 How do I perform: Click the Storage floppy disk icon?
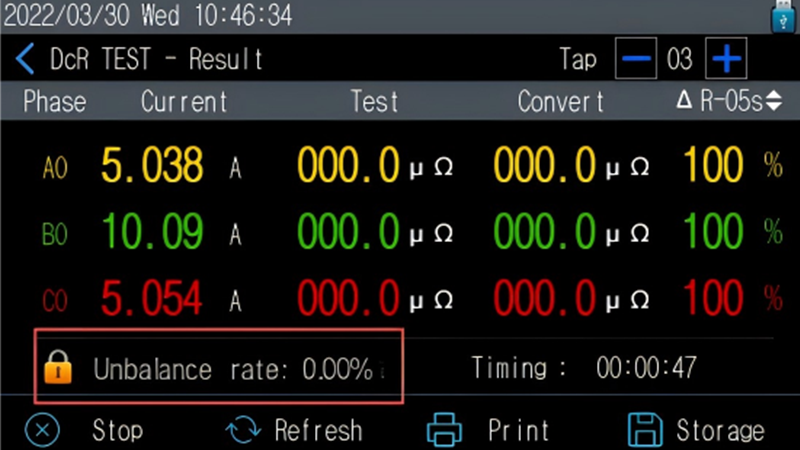coord(645,430)
